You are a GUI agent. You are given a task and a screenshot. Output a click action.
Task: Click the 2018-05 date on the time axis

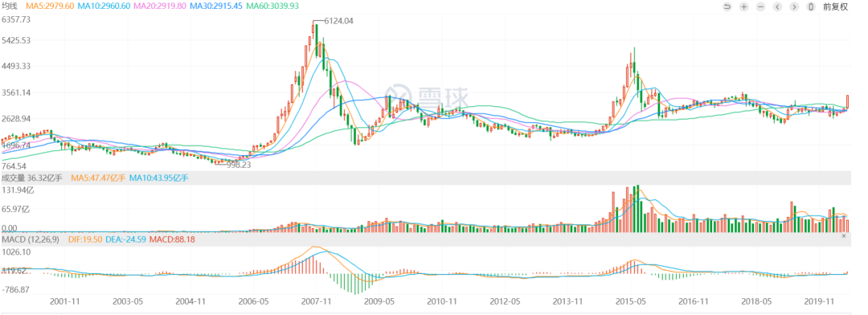tap(756, 302)
